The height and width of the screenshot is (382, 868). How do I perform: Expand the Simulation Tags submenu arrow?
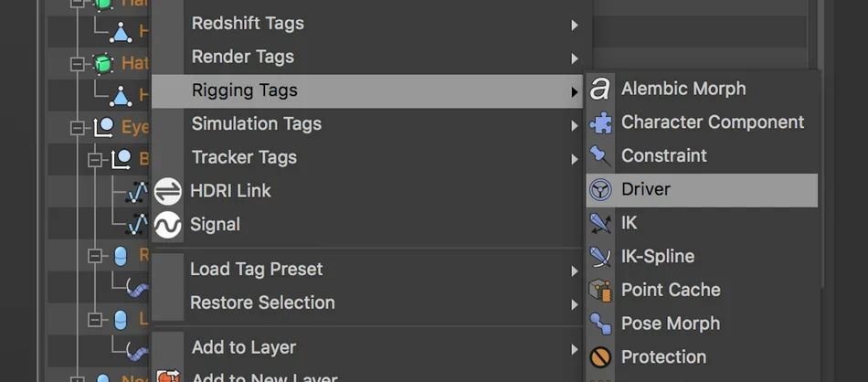[575, 126]
